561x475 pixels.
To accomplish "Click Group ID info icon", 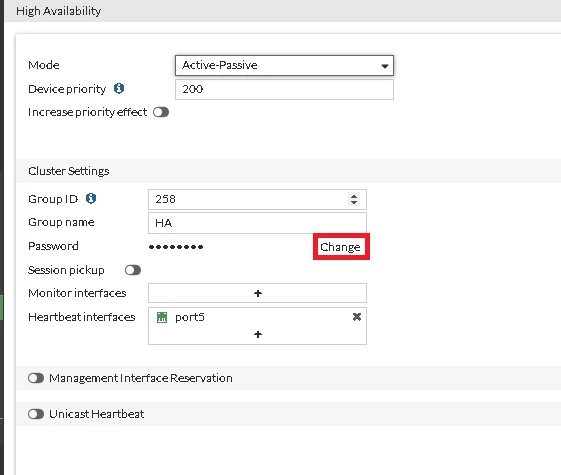I will click(91, 199).
